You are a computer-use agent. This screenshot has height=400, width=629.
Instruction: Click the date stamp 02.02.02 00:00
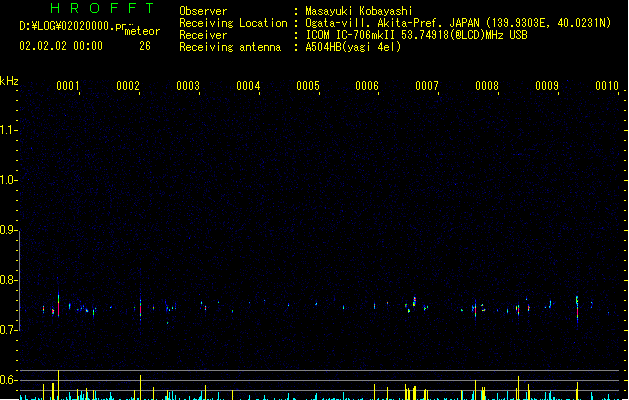pyautogui.click(x=61, y=46)
